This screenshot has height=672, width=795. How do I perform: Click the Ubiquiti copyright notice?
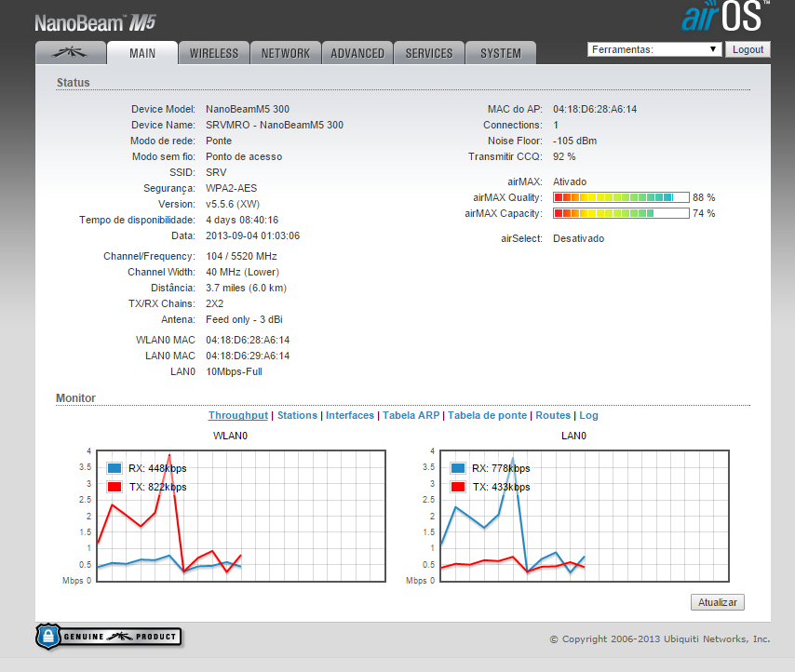(x=660, y=639)
